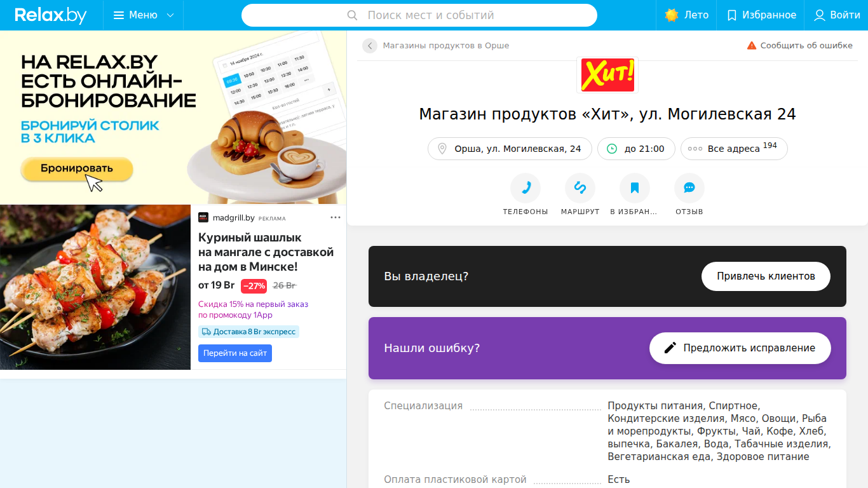Click the Избранное bookmark icon
868x488 pixels.
pyautogui.click(x=732, y=15)
